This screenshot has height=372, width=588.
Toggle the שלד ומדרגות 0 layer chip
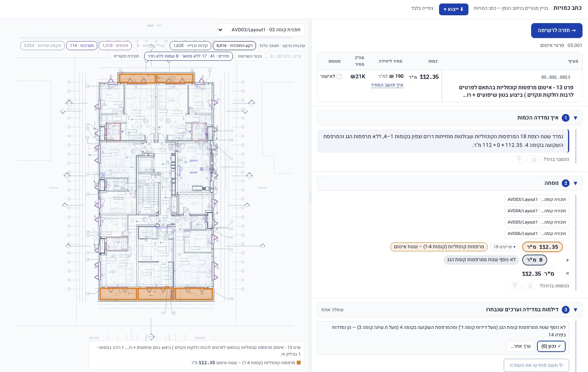coord(151,46)
